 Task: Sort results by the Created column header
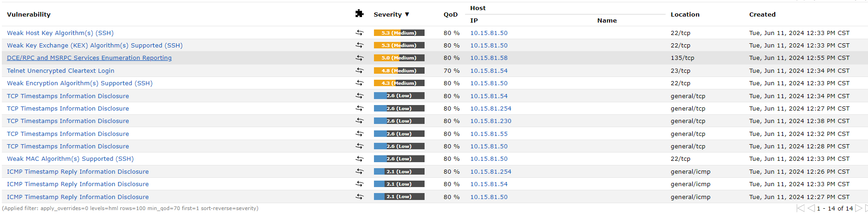pyautogui.click(x=762, y=15)
